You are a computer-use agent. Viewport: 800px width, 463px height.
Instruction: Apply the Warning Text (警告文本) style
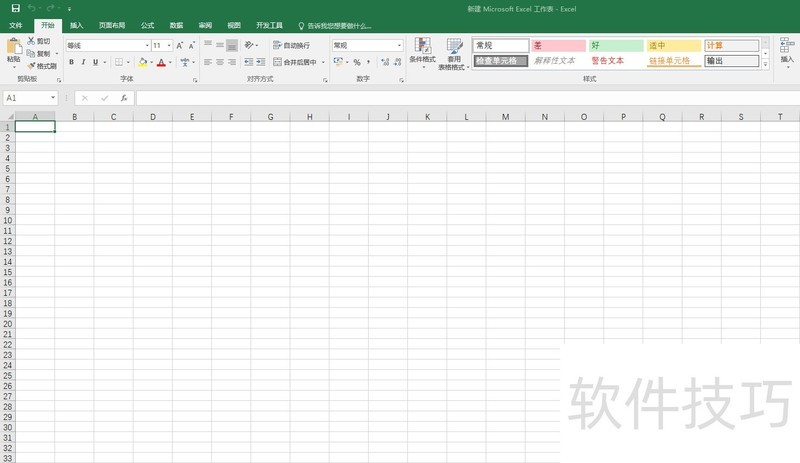pos(616,61)
